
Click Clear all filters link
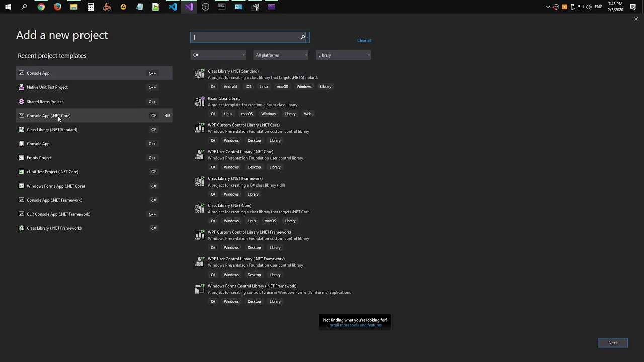tap(364, 40)
